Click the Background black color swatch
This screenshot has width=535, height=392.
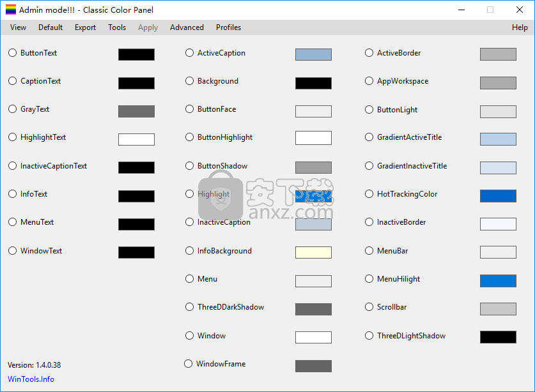tap(314, 83)
